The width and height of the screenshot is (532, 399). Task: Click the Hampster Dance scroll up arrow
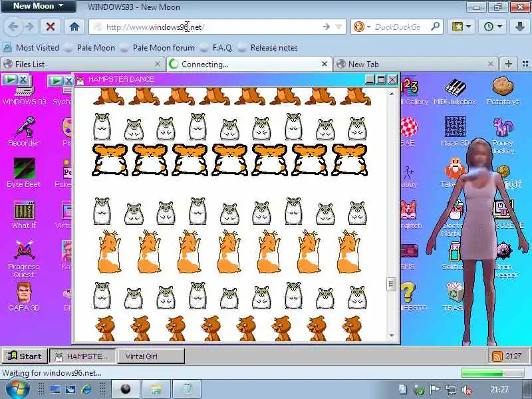coord(392,94)
